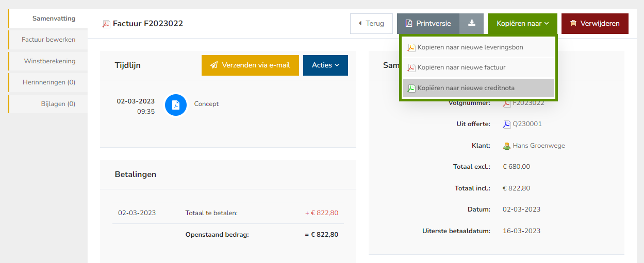Click the PDF icon next to Volgnummer F2023022
644x263 pixels.
tap(507, 103)
